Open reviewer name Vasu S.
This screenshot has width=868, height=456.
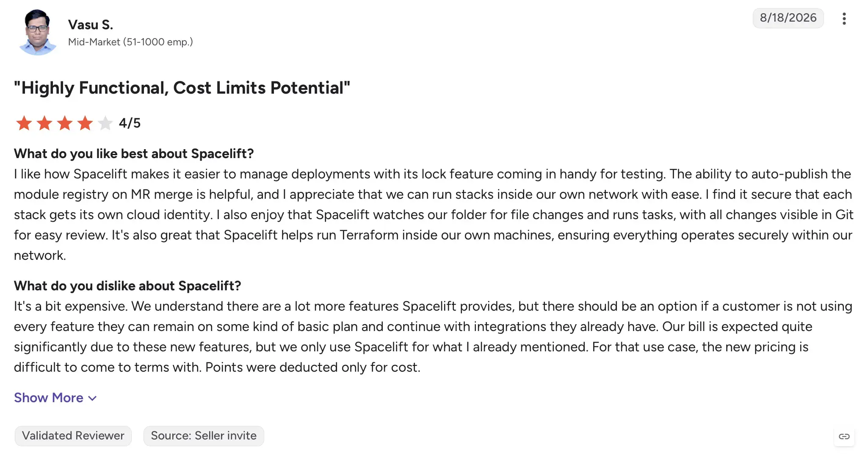[x=91, y=25]
